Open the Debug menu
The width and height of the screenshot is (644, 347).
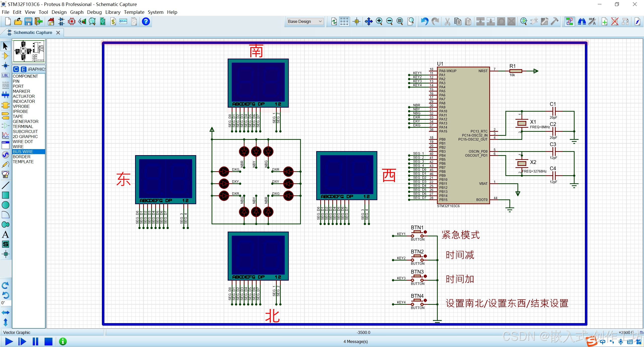pos(94,12)
